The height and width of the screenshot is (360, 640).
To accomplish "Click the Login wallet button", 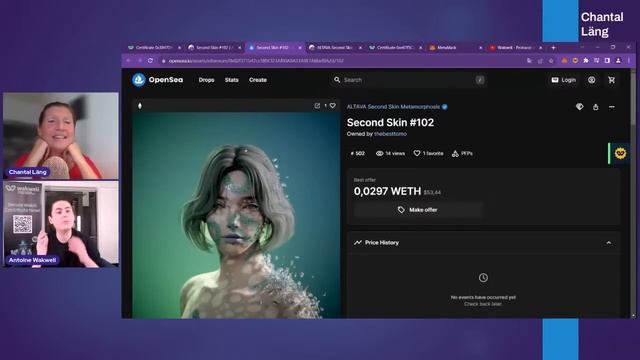I will click(563, 80).
